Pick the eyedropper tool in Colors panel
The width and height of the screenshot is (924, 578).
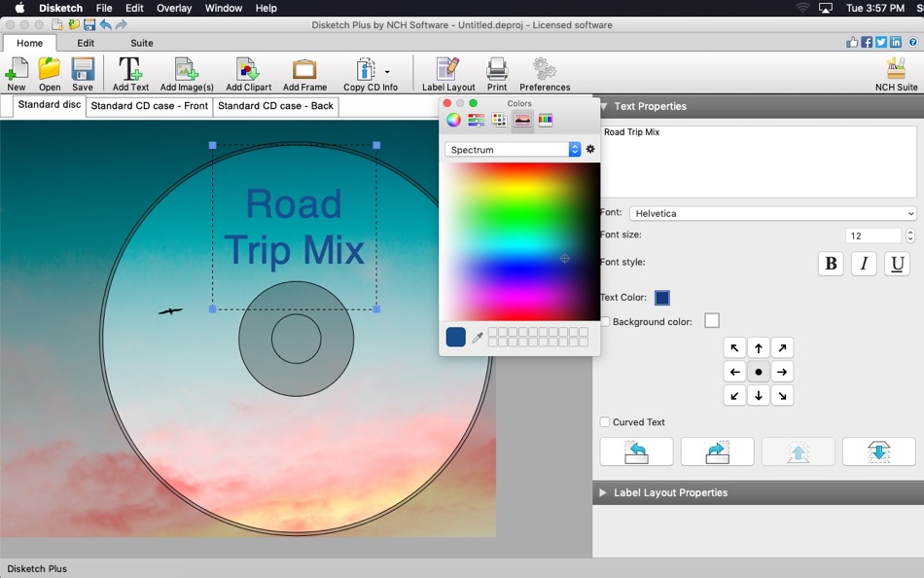[x=478, y=338]
